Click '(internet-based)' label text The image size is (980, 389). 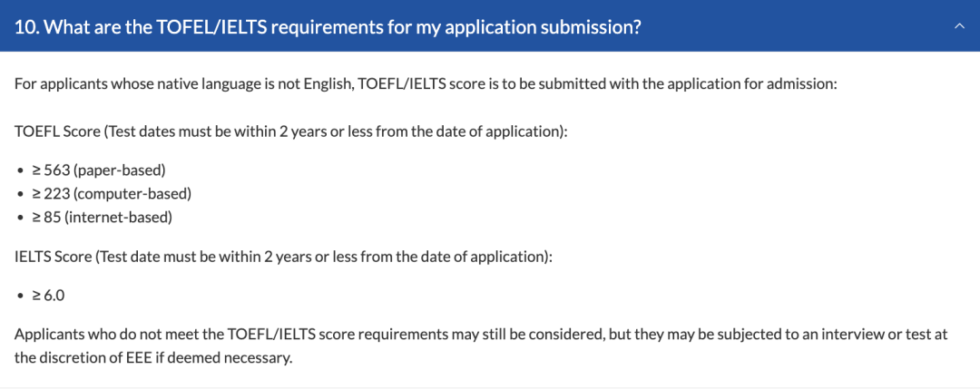tap(118, 218)
